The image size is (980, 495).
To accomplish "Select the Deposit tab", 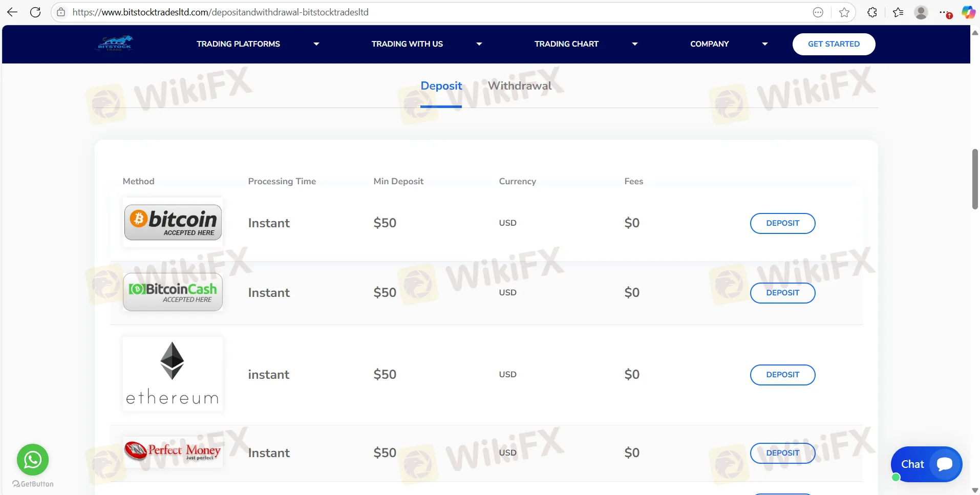I will [x=441, y=85].
